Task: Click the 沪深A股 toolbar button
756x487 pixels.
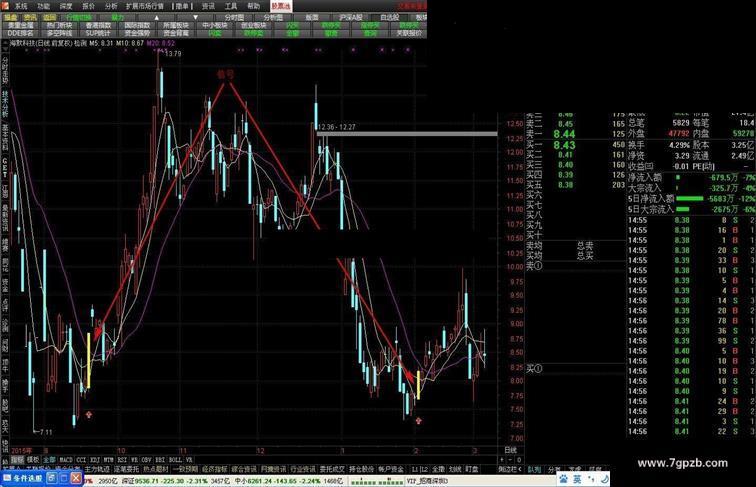Action: point(351,17)
